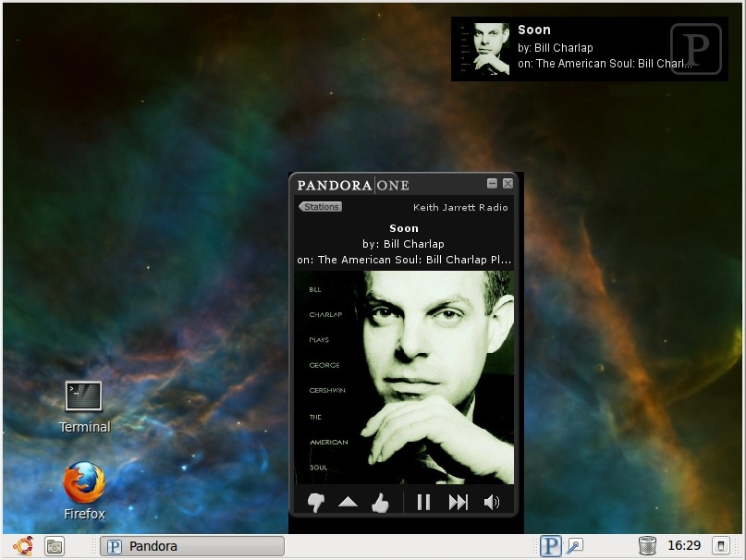Image resolution: width=746 pixels, height=560 pixels.
Task: Click the tray icon right of Pandora's P
Action: point(574,546)
